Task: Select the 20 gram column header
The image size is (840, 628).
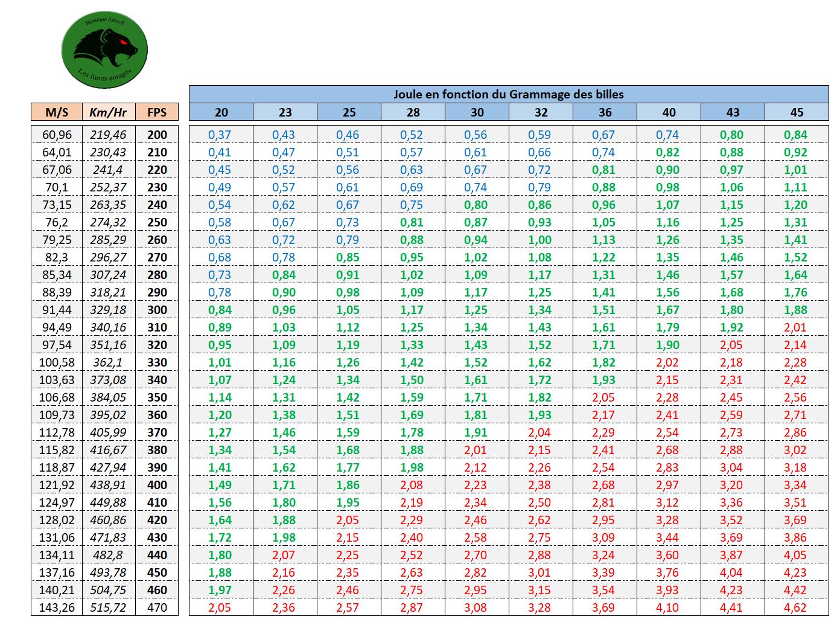Action: point(221,112)
